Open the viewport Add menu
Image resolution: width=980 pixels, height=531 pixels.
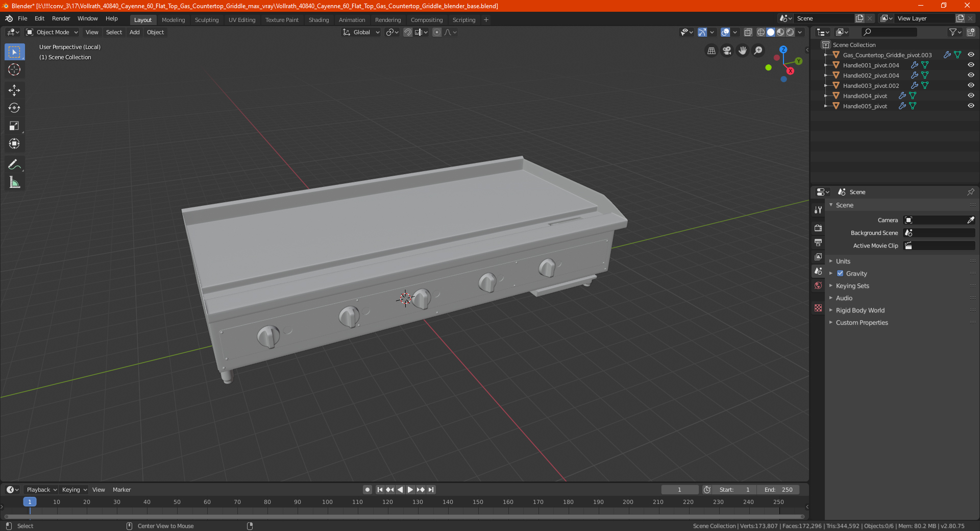tap(134, 32)
